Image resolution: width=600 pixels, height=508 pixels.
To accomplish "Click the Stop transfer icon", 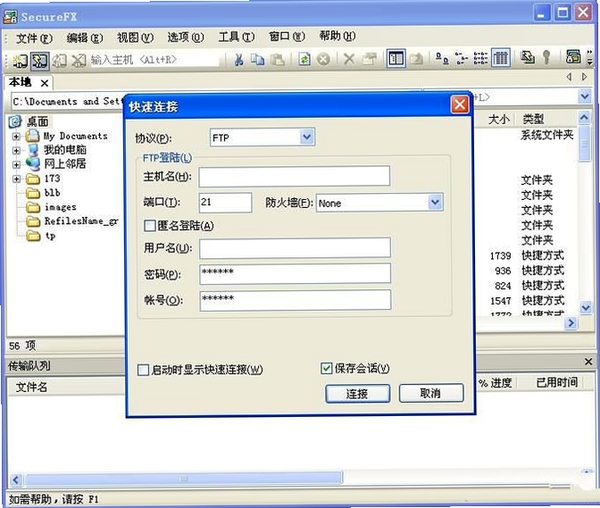I will pyautogui.click(x=324, y=59).
